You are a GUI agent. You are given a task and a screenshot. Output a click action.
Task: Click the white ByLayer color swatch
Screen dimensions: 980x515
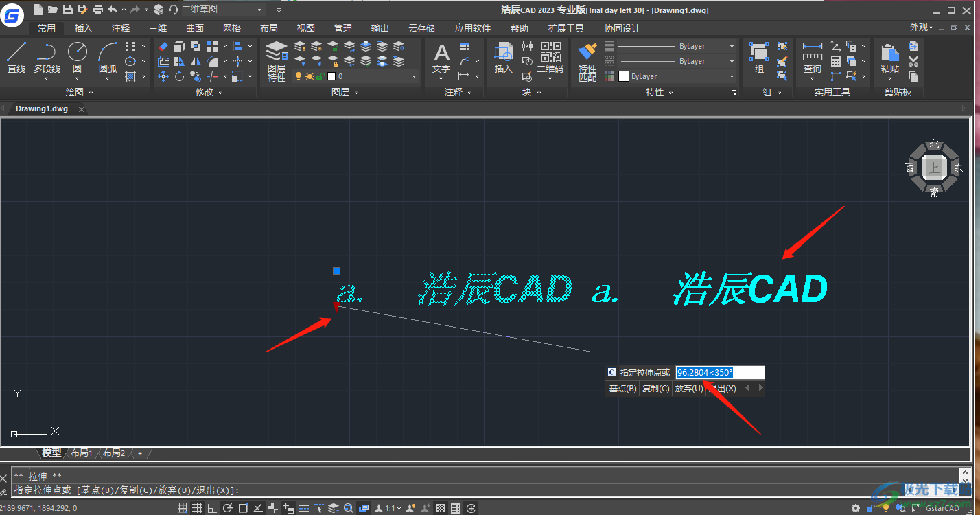[x=624, y=76]
